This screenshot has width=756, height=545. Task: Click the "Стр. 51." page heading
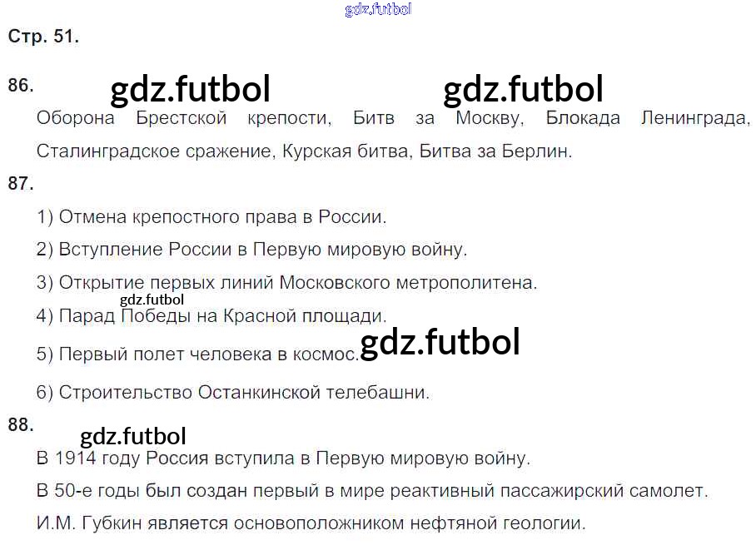click(43, 37)
